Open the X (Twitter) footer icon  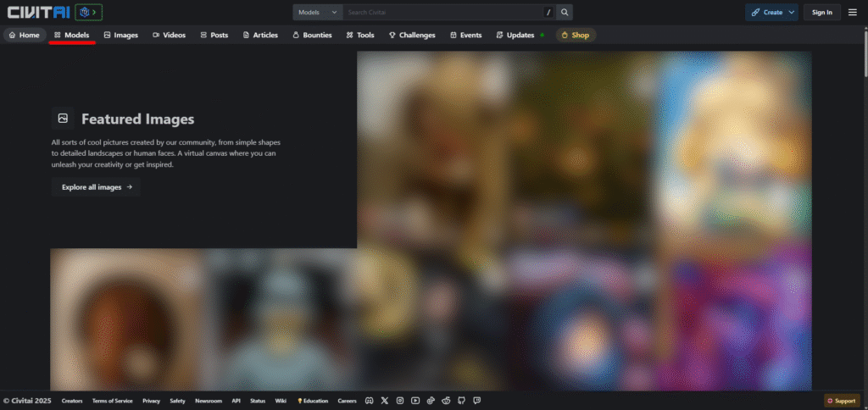384,401
